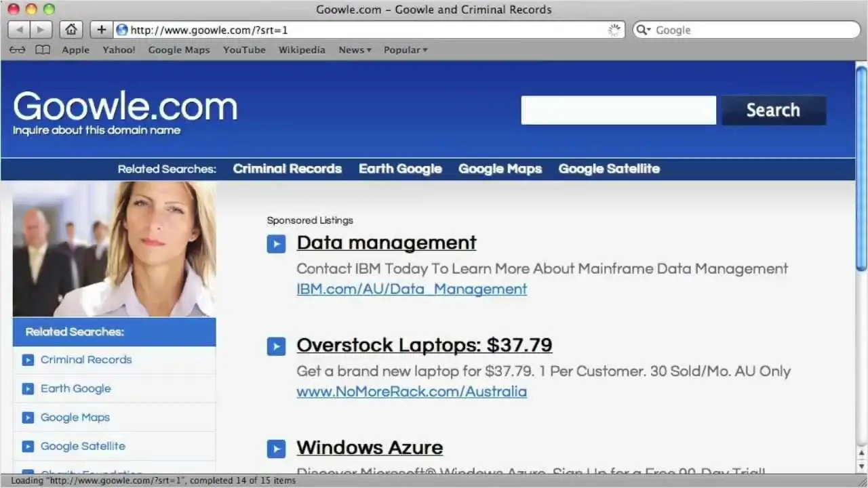Click the IBM mainframe data management description
This screenshot has width=868, height=488.
click(x=542, y=269)
